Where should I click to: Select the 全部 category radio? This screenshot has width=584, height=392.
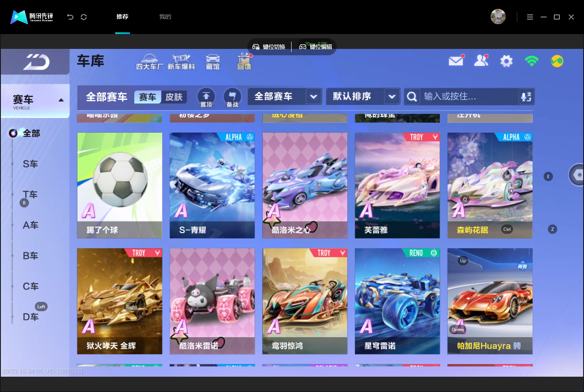(13, 133)
